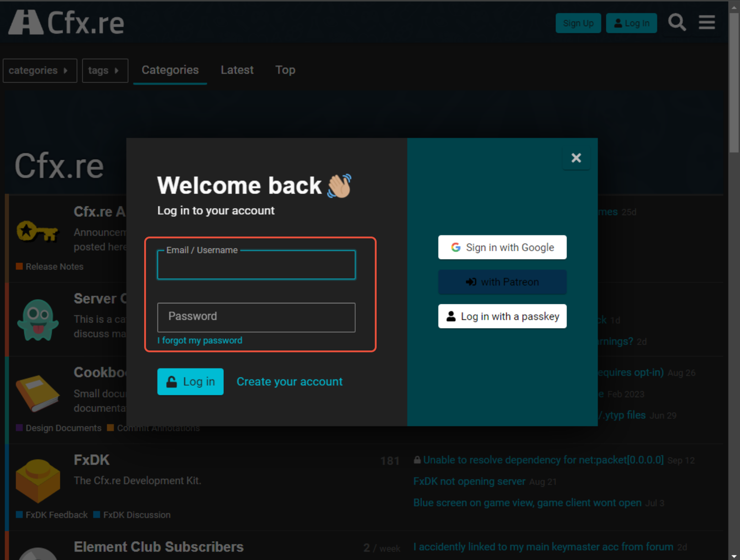
Task: Click the 'I forgot my password' link
Action: click(200, 340)
